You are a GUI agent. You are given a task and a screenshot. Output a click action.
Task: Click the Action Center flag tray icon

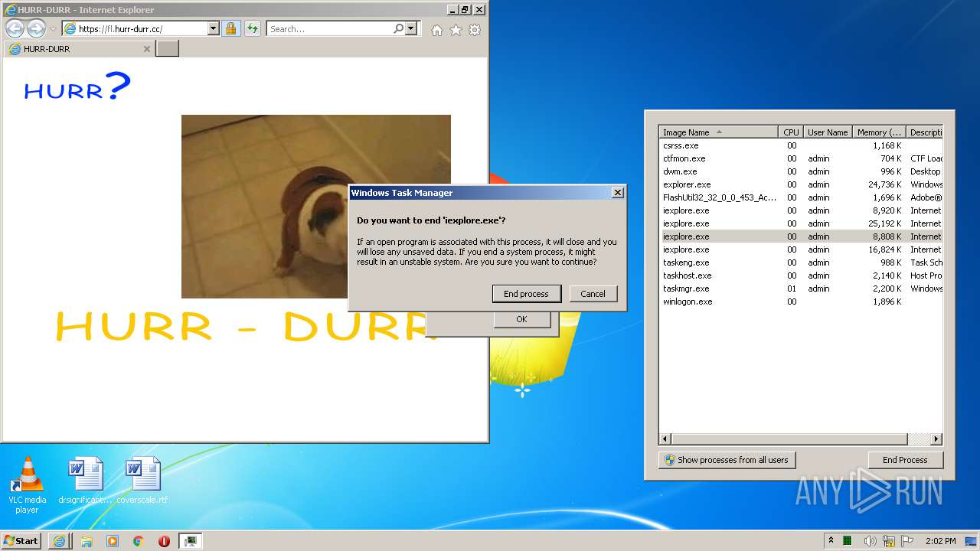click(x=908, y=541)
